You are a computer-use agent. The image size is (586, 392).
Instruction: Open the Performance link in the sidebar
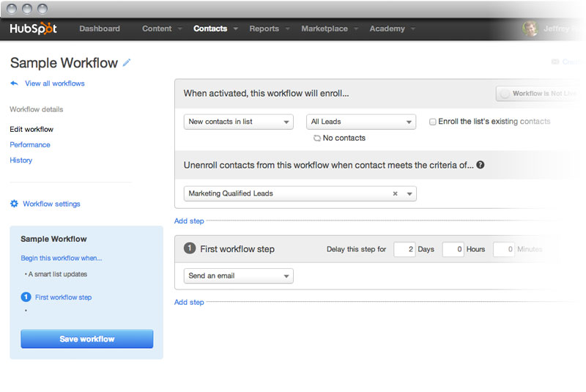click(x=30, y=145)
